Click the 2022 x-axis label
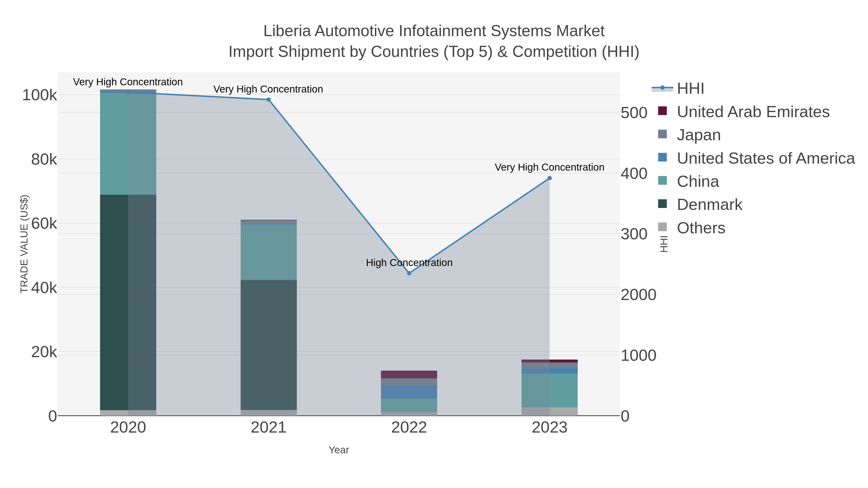This screenshot has height=488, width=868. 409,428
